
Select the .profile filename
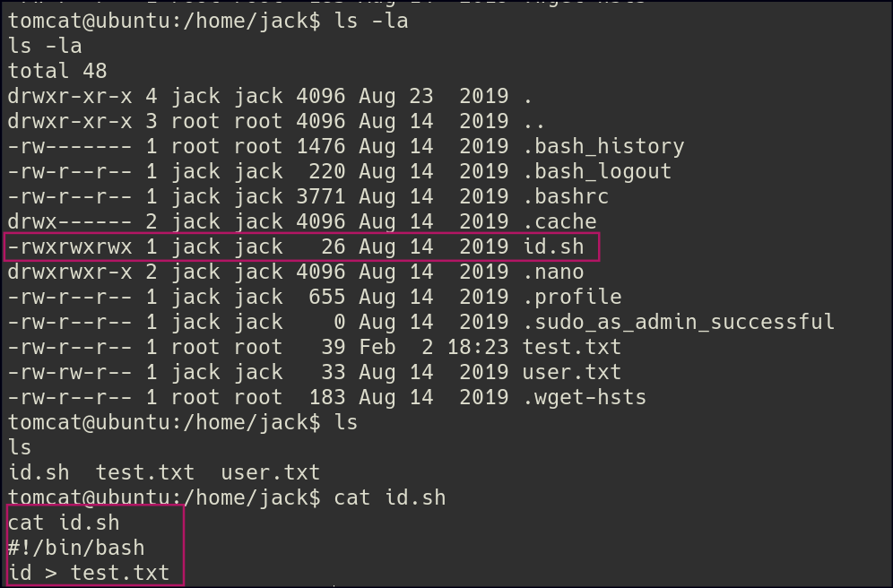[572, 297]
